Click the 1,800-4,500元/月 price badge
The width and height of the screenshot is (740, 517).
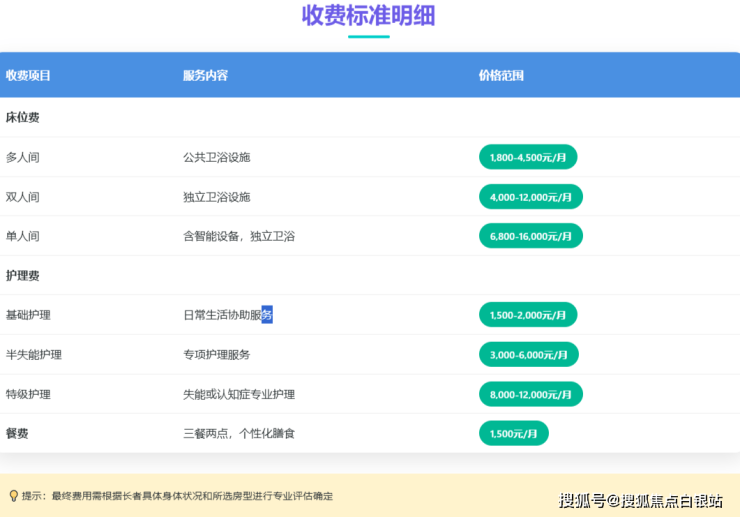[528, 157]
